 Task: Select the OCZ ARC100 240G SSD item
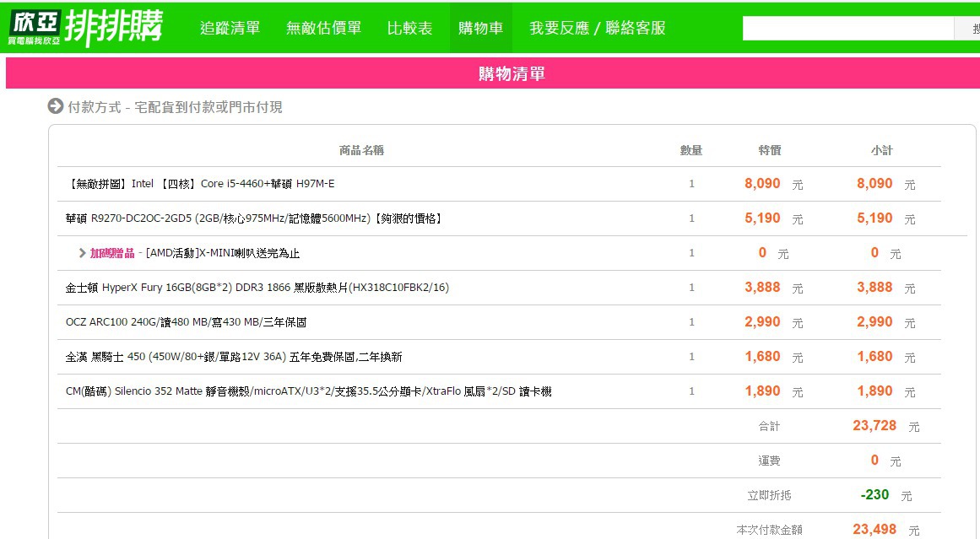186,322
